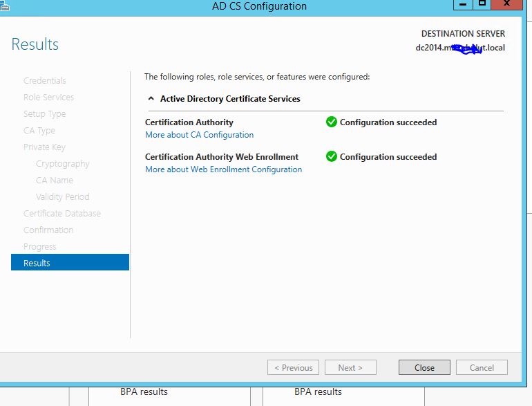Click the Previous button
Viewport: 532px width, 406px height.
click(x=293, y=367)
